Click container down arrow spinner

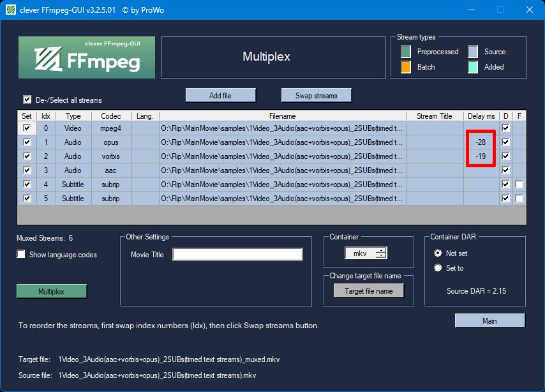point(381,255)
